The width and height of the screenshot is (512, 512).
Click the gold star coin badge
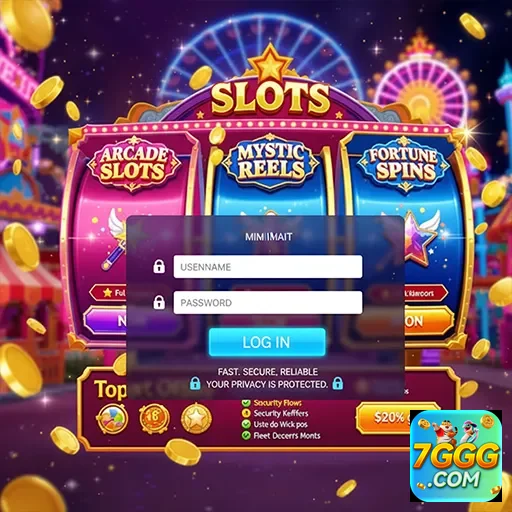pyautogui.click(x=196, y=418)
